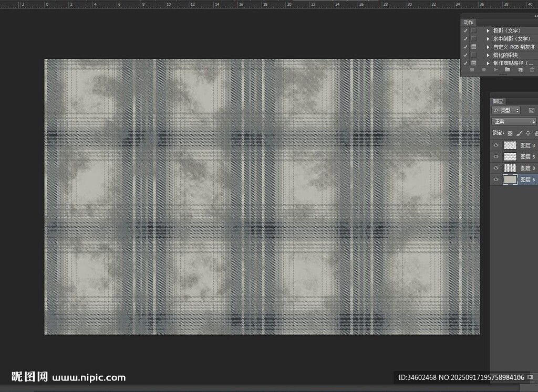538x392 pixels.
Task: Click the lock image pixels brush icon
Action: coord(519,133)
